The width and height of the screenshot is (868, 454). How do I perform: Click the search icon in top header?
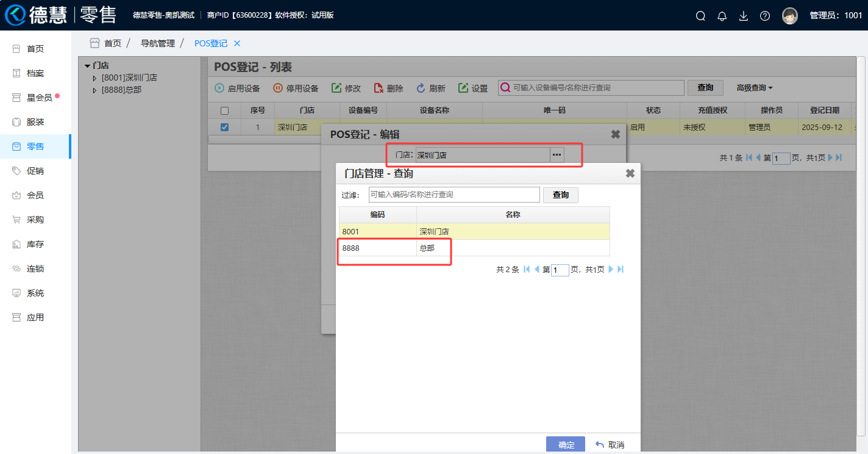(x=700, y=16)
